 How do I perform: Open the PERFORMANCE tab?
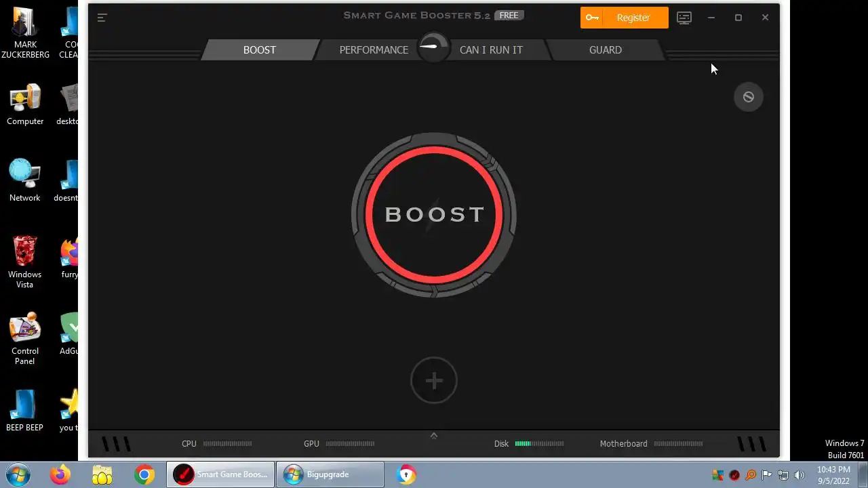click(374, 49)
